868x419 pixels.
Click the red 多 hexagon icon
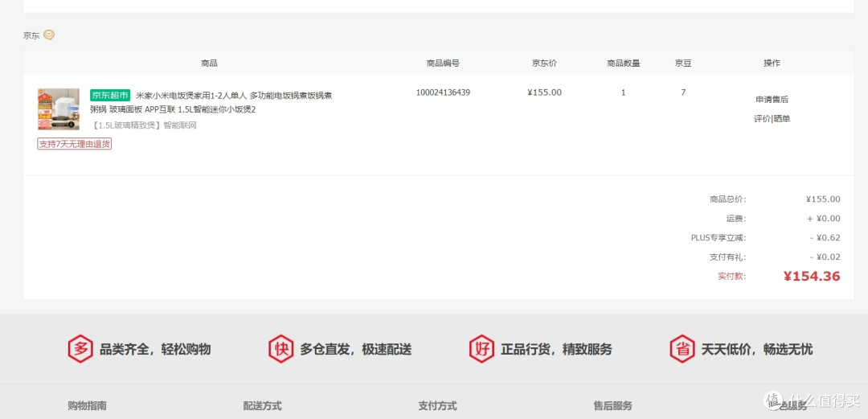coord(80,349)
